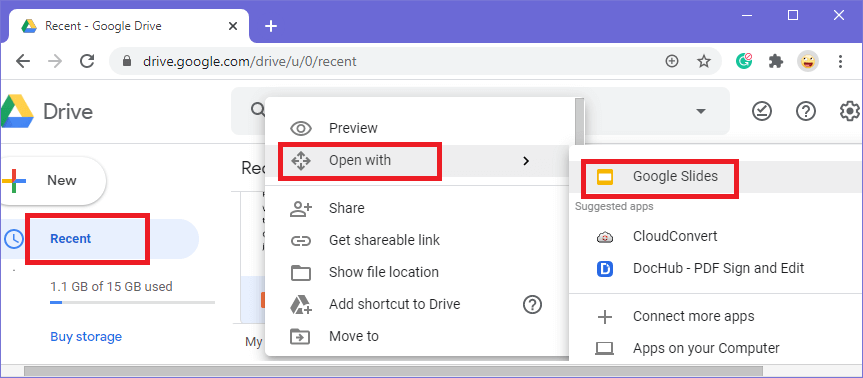The height and width of the screenshot is (378, 863).
Task: Click the Preview eye icon
Action: (x=301, y=129)
